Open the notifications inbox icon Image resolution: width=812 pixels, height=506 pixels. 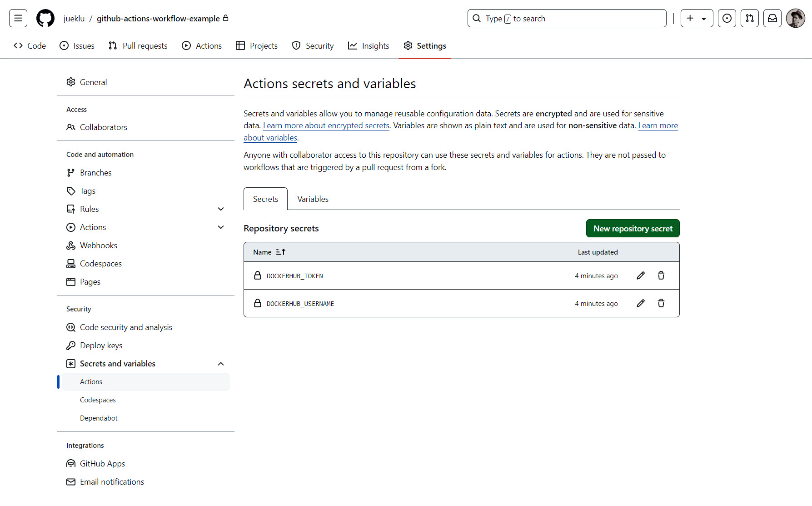pyautogui.click(x=772, y=18)
